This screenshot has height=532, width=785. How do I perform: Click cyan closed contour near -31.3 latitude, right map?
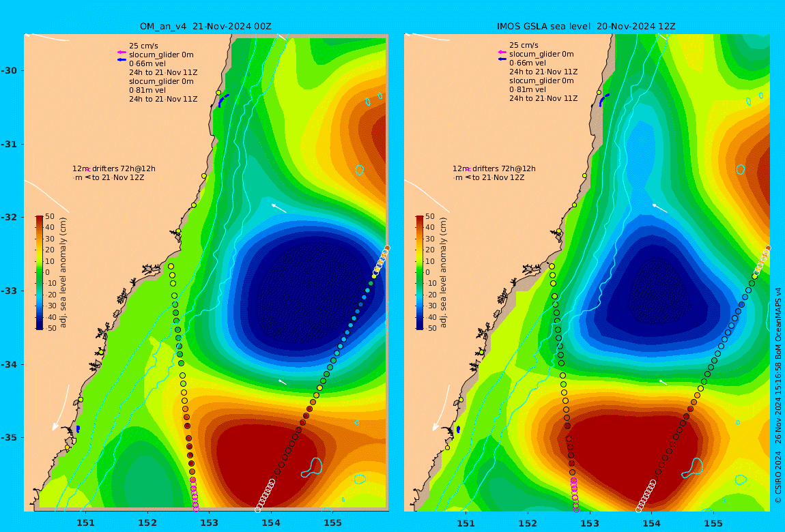pyautogui.click(x=741, y=170)
